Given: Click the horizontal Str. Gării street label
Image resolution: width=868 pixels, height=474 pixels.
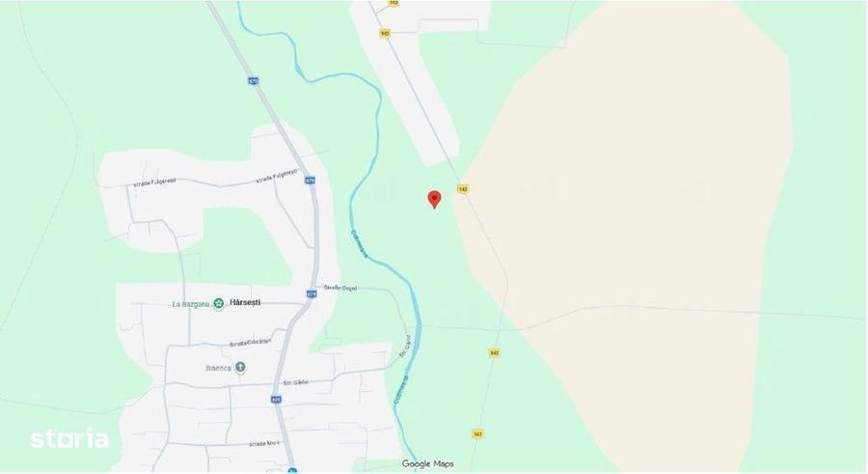Looking at the screenshot, I should click(296, 382).
